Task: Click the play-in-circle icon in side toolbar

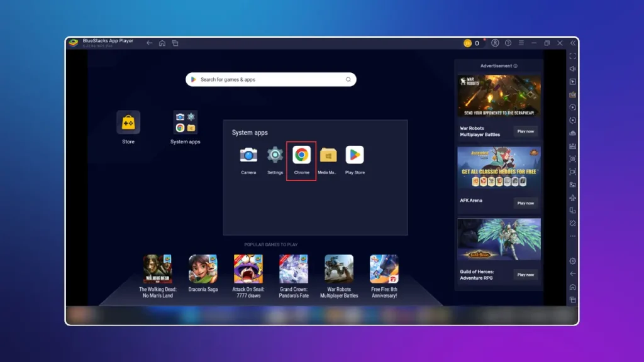Action: coord(572,107)
